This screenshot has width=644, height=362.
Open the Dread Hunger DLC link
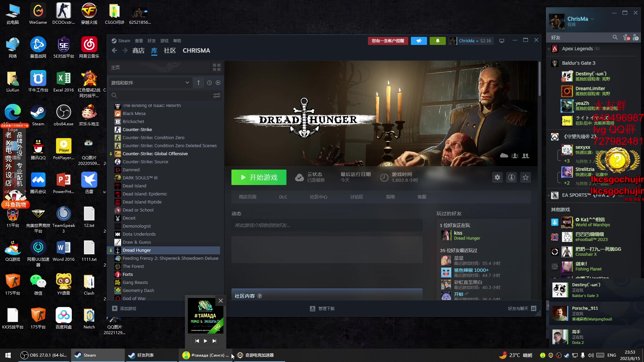pos(283,197)
